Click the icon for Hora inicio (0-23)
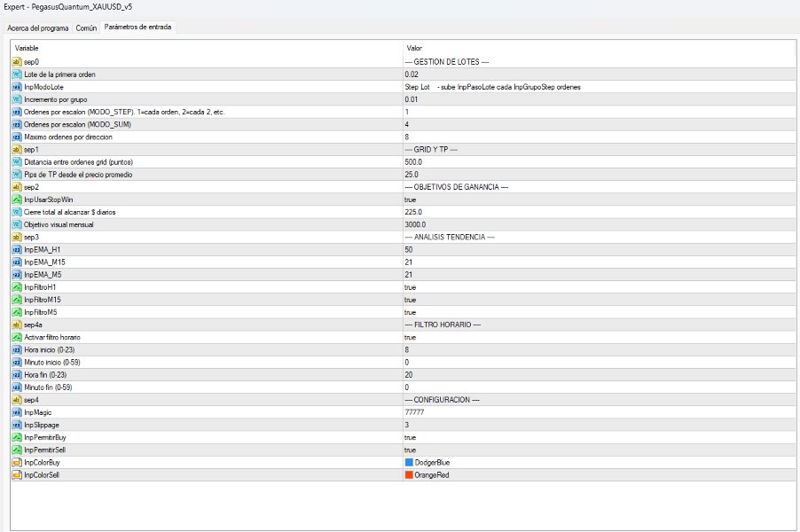Image resolution: width=800 pixels, height=532 pixels. pyautogui.click(x=17, y=349)
